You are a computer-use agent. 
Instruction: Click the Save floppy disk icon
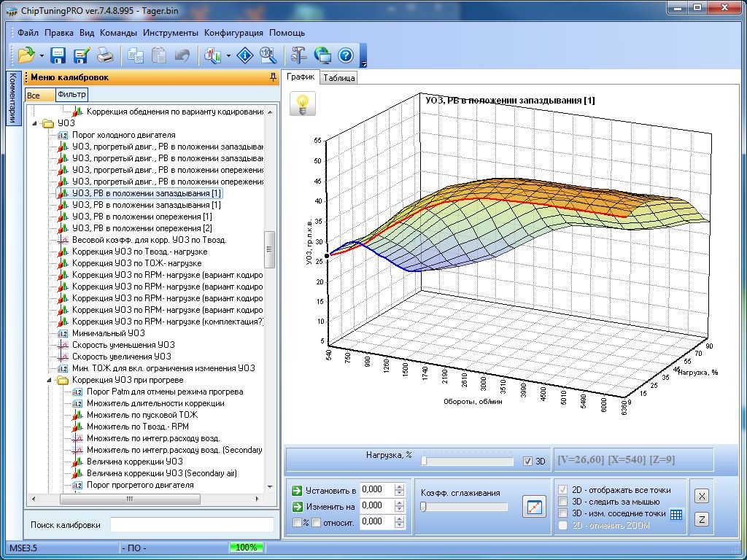58,55
